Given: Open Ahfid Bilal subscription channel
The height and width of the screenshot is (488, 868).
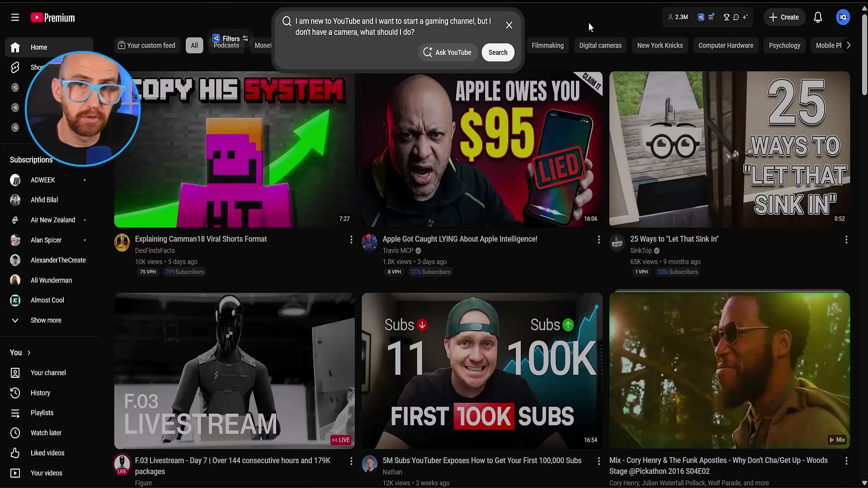Looking at the screenshot, I should 49,200.
